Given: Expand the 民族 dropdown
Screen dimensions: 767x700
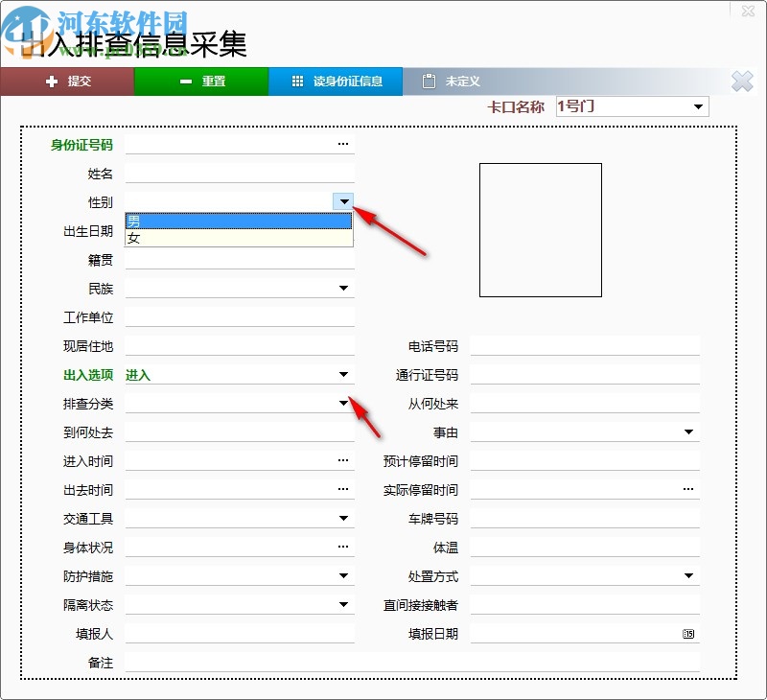Looking at the screenshot, I should tap(342, 288).
